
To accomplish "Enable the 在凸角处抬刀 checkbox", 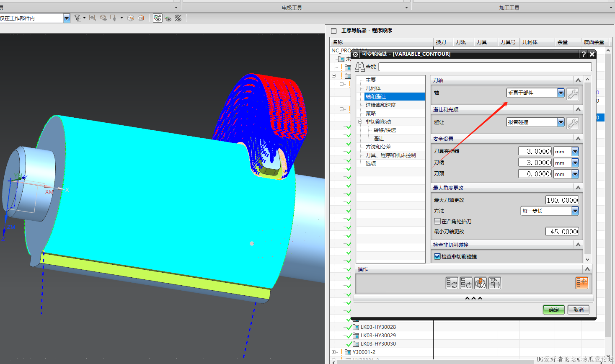I will point(437,221).
